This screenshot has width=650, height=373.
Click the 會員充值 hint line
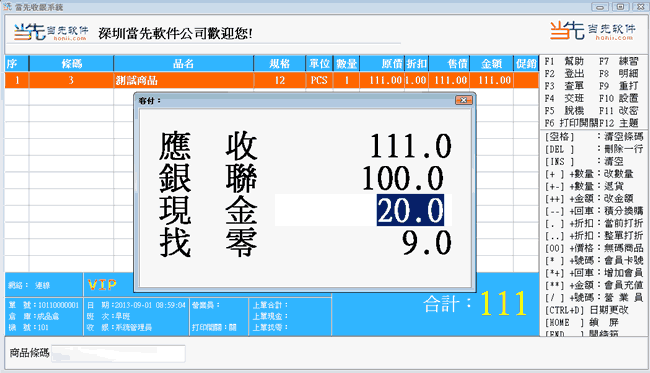tap(594, 285)
